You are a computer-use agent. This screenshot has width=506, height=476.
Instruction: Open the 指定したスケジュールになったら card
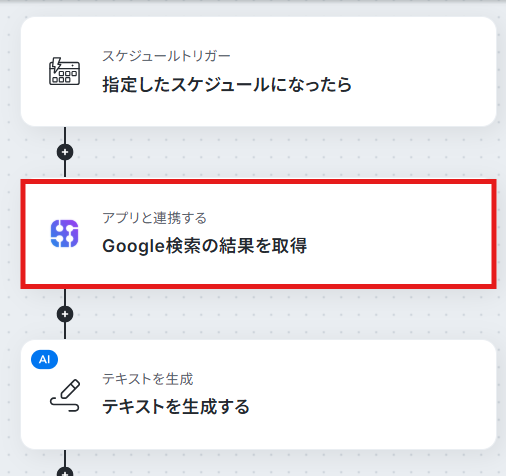(x=258, y=71)
